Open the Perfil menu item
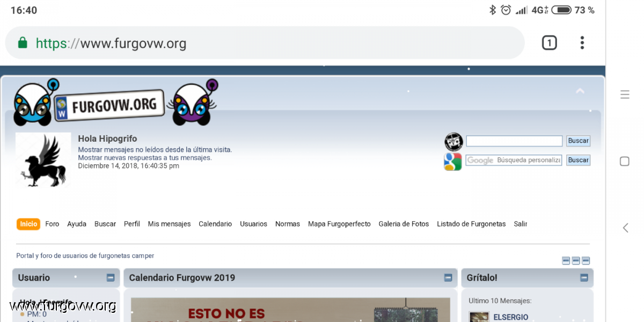This screenshot has height=322, width=644. coord(132,224)
